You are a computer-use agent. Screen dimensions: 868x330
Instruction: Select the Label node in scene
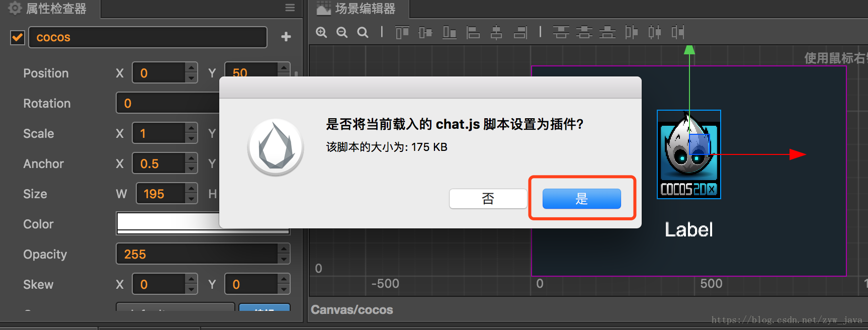point(689,229)
